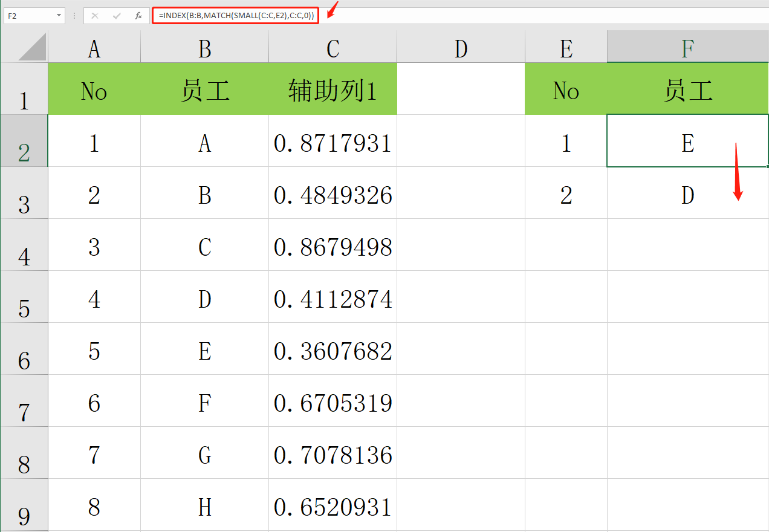Screen dimensions: 769x532
Task: Select row 6 header
Action: 24,349
